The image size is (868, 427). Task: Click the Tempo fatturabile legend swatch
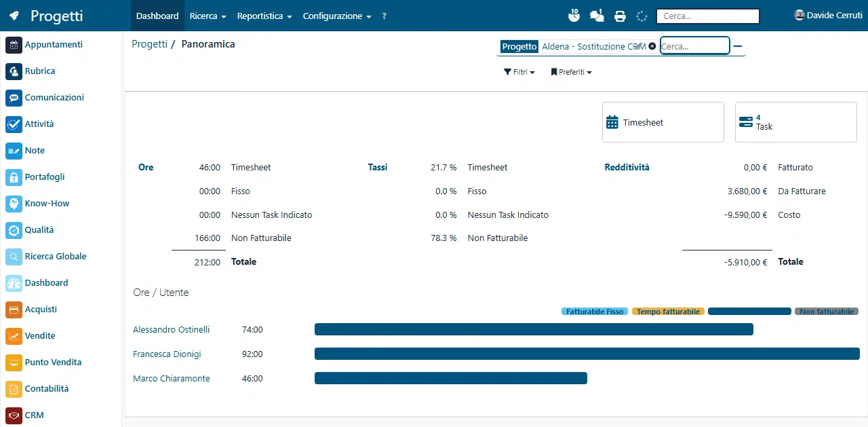[668, 312]
